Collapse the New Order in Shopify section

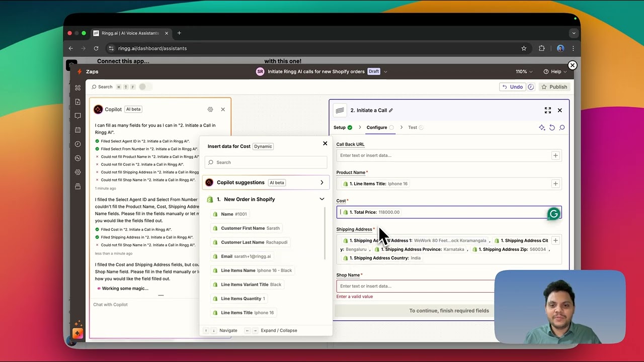click(322, 199)
